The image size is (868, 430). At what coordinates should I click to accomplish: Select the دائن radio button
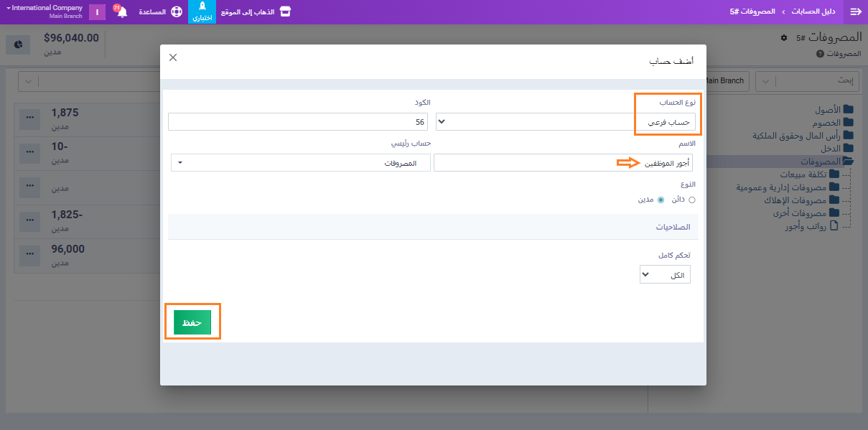point(692,200)
